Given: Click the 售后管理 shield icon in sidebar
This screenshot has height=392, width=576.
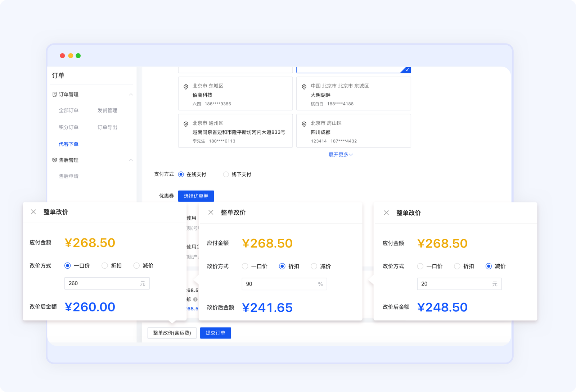Looking at the screenshot, I should pyautogui.click(x=55, y=160).
